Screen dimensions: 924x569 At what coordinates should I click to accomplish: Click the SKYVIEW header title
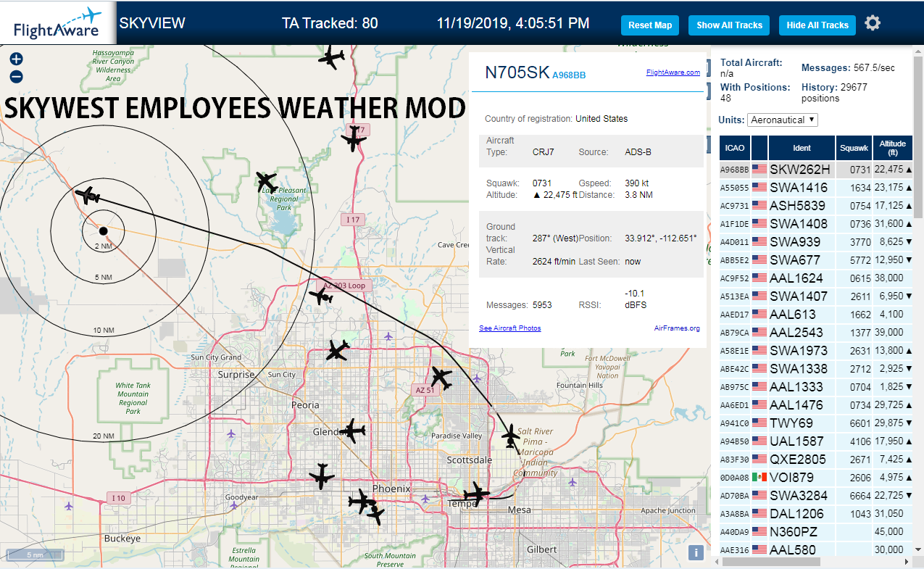pos(152,23)
